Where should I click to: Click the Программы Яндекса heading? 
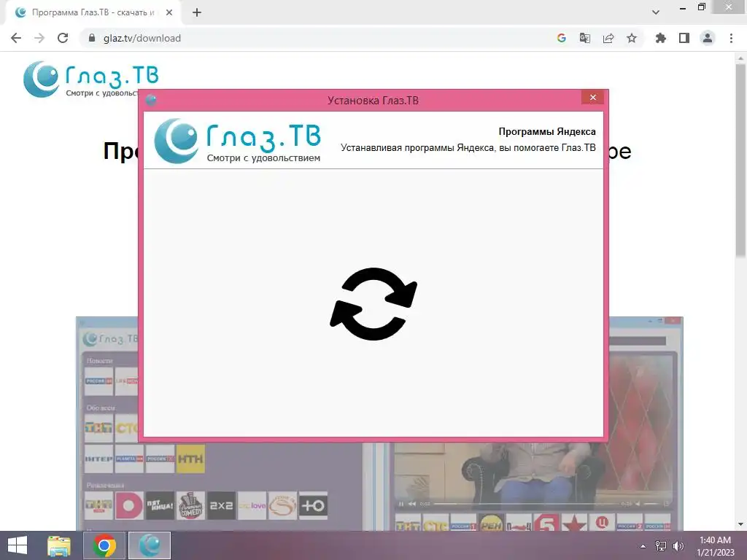(x=547, y=131)
